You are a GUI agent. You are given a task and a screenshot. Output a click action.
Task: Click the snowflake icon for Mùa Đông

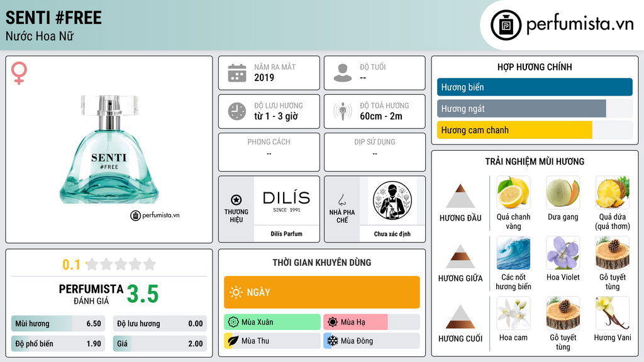[333, 341]
